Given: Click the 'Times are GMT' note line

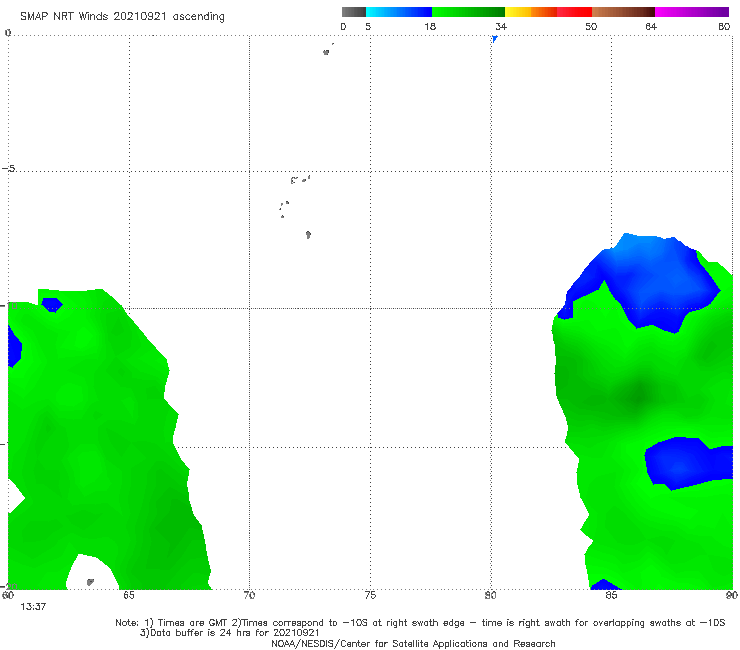Looking at the screenshot, I should click(x=420, y=623).
